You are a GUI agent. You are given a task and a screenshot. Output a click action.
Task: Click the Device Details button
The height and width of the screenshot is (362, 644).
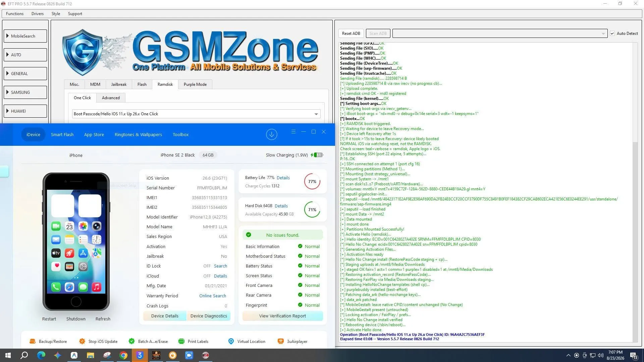tap(165, 316)
